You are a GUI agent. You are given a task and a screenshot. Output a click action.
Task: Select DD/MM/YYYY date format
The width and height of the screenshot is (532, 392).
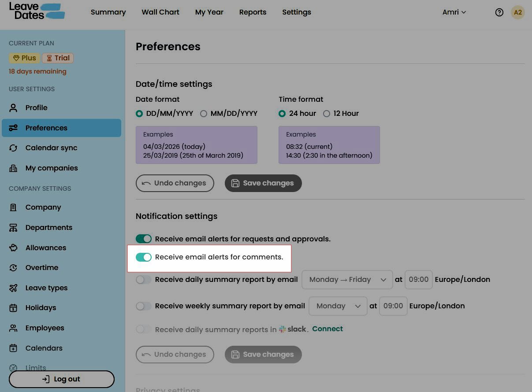(139, 114)
